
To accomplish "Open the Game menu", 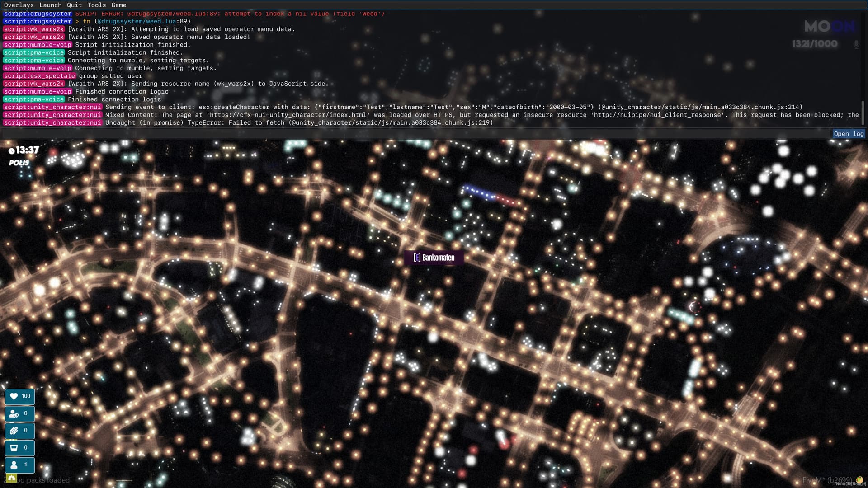I will (118, 5).
